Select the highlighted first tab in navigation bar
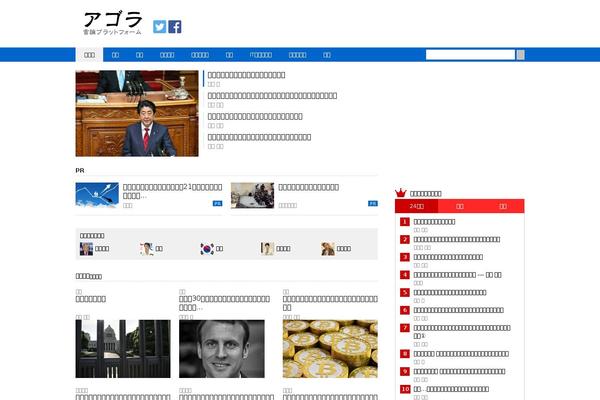Image resolution: width=600 pixels, height=400 pixels. tap(90, 55)
